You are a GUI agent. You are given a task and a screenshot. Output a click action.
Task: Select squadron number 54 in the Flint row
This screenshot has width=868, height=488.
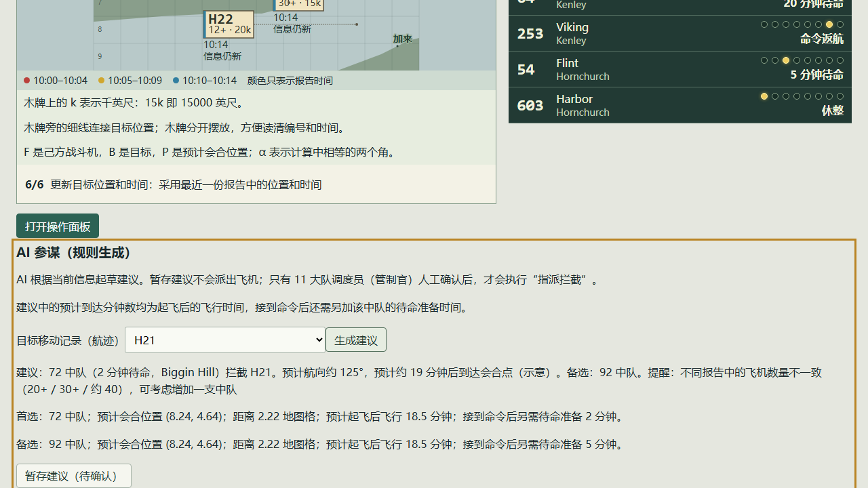pyautogui.click(x=526, y=70)
